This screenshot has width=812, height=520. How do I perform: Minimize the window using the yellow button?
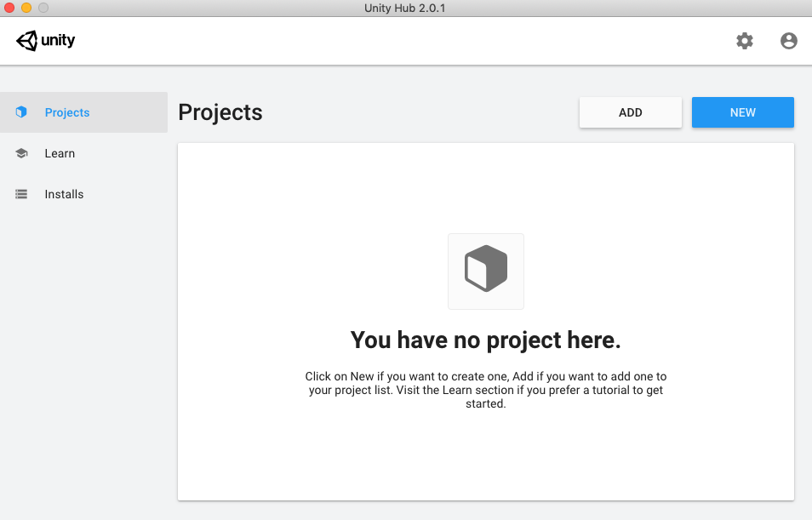tap(26, 8)
